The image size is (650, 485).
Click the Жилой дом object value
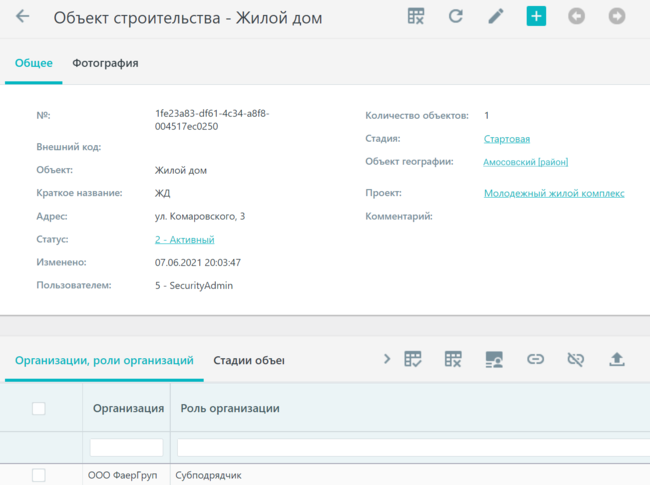coord(181,170)
